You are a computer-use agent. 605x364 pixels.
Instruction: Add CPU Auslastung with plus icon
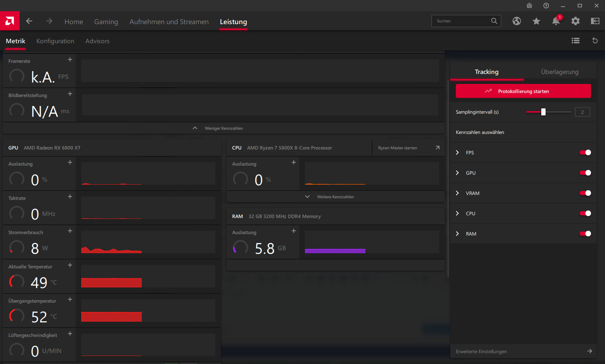click(x=294, y=163)
